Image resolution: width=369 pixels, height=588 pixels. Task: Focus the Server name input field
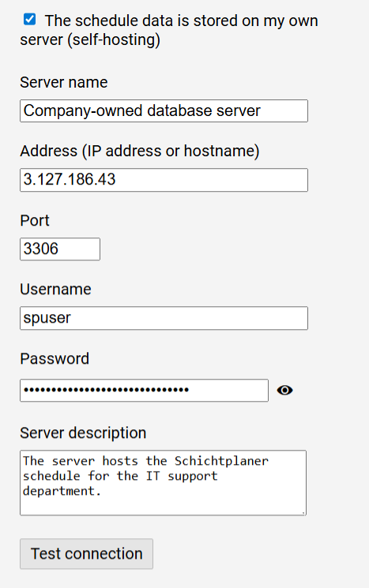pyautogui.click(x=164, y=111)
